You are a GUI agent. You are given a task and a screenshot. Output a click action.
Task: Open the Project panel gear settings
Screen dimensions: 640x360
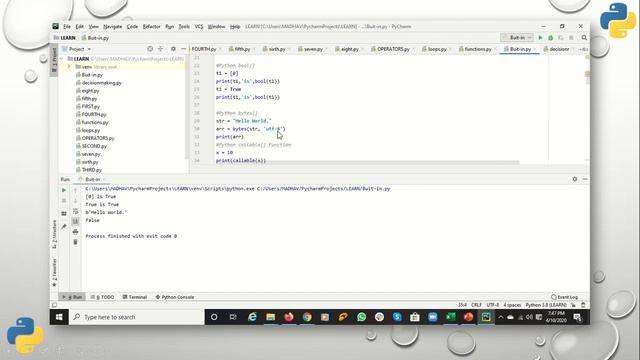click(173, 49)
